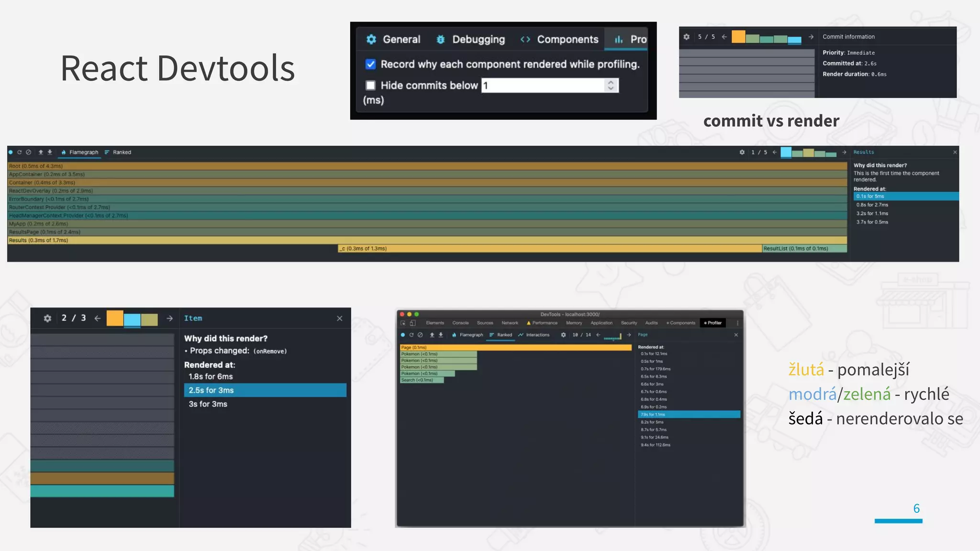Toggle the blue record button in flamegraph panel

tap(11, 153)
